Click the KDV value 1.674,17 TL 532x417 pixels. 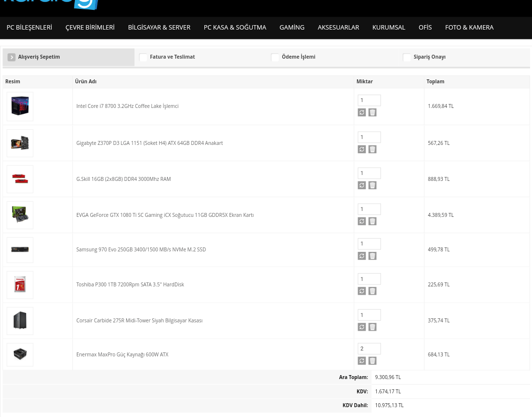(388, 391)
